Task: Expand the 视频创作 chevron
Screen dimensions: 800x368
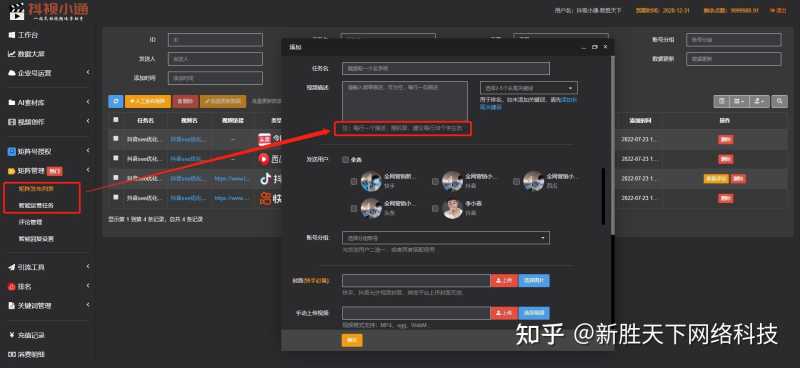Action: click(x=88, y=121)
